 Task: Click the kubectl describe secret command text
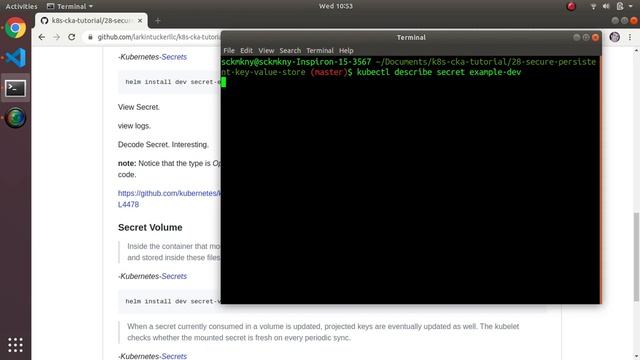click(439, 72)
